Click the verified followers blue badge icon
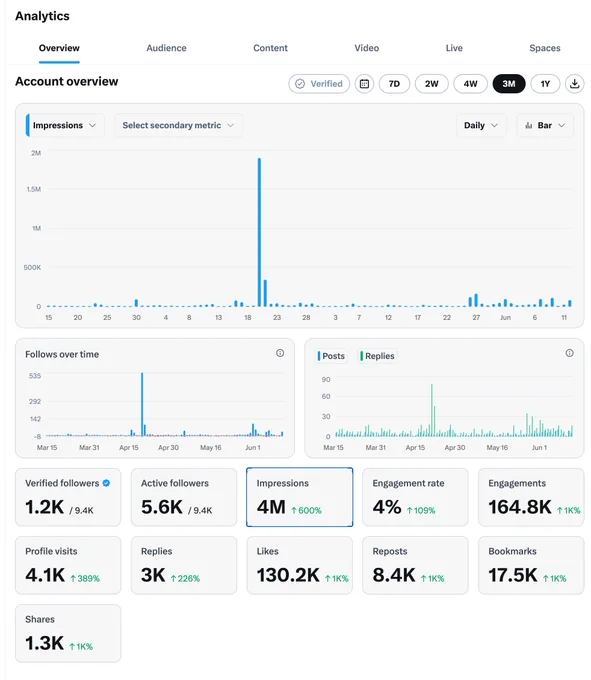Screen dimensions: 591x680 click(106, 483)
